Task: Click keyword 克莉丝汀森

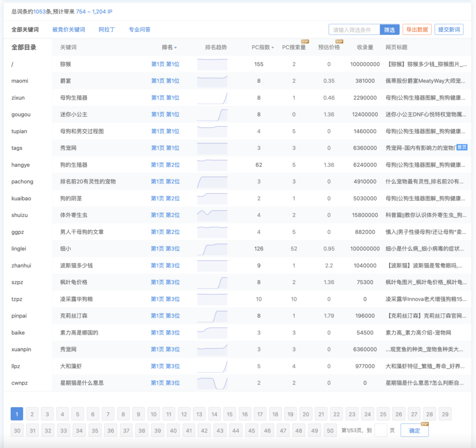Action: [x=73, y=316]
